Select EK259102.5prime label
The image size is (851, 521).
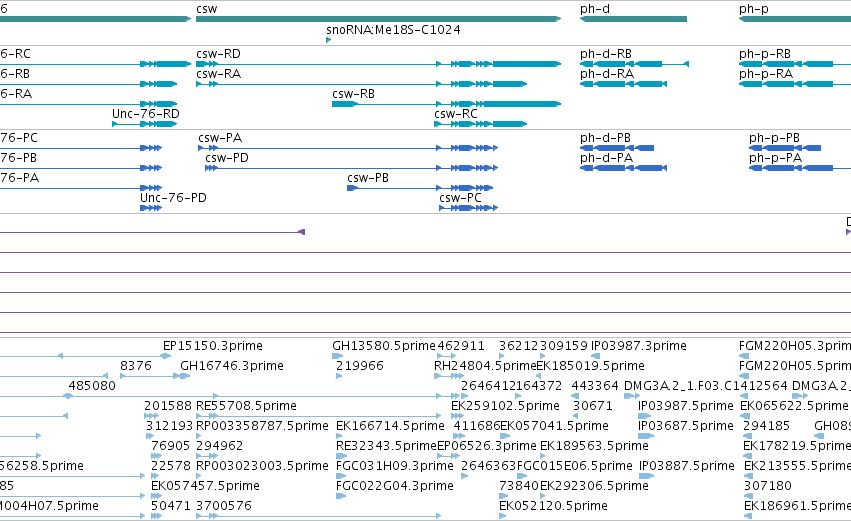[505, 406]
